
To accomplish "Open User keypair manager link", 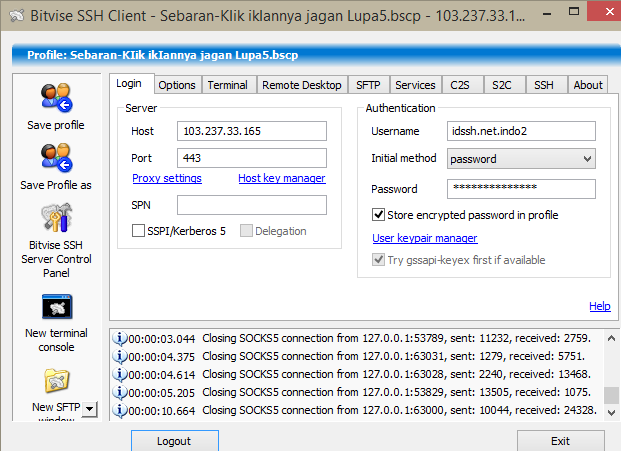I will click(425, 238).
